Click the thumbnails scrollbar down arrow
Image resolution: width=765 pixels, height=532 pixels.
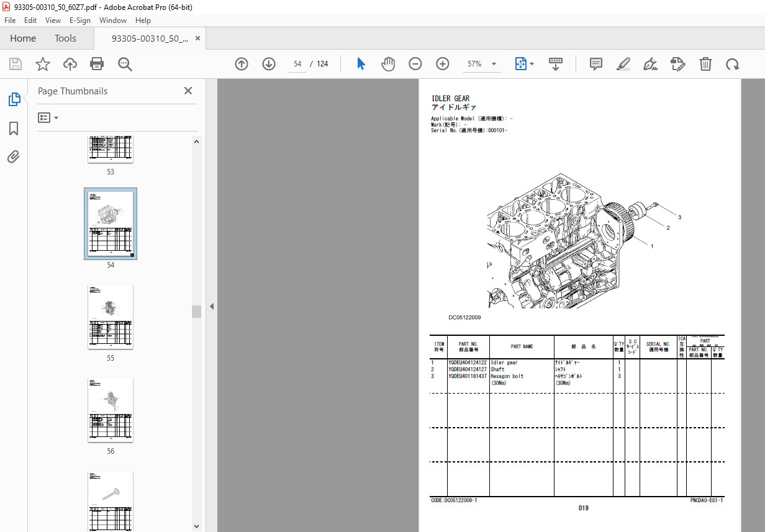197,526
